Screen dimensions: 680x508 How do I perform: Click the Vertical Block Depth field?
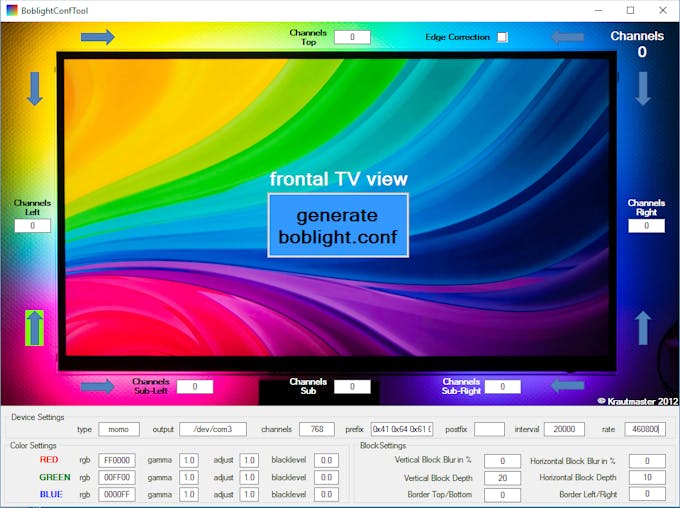click(503, 478)
